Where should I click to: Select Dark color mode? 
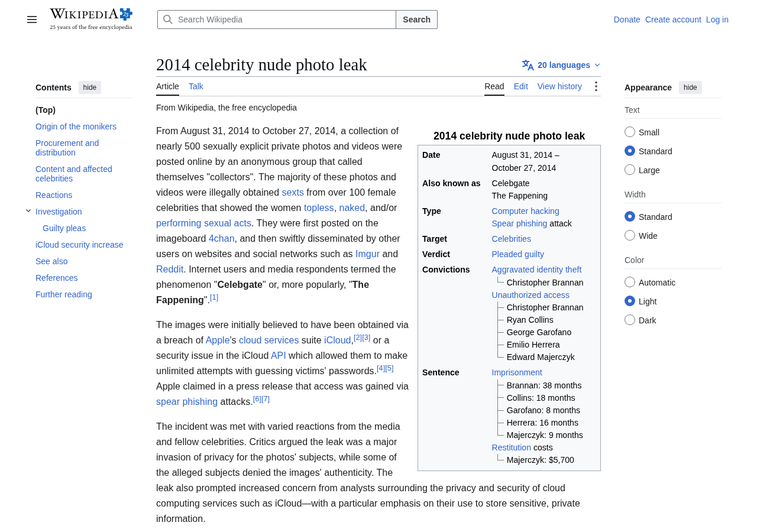pyautogui.click(x=630, y=320)
